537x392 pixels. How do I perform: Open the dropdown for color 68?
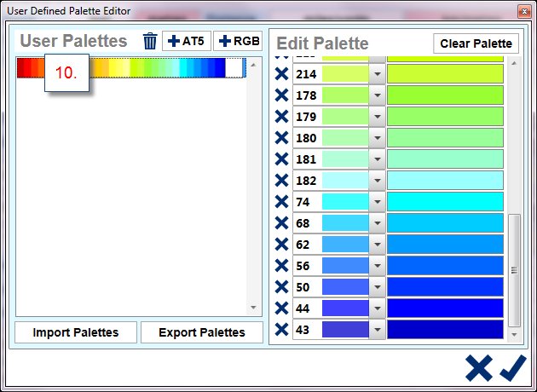click(x=378, y=223)
